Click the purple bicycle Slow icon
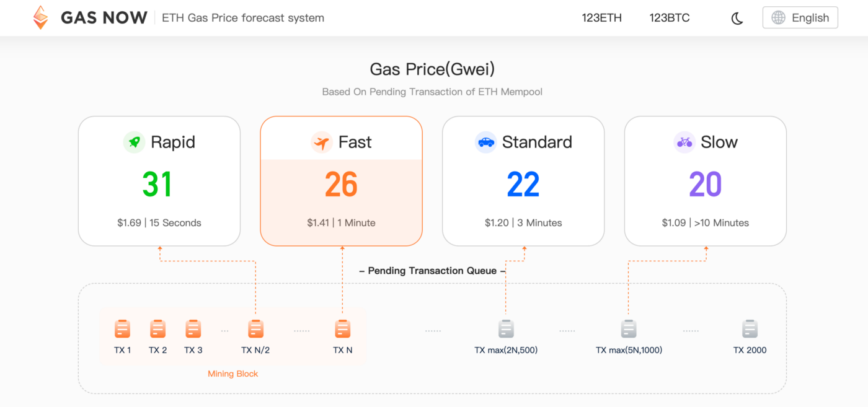Viewport: 868px width, 407px height. coord(684,142)
